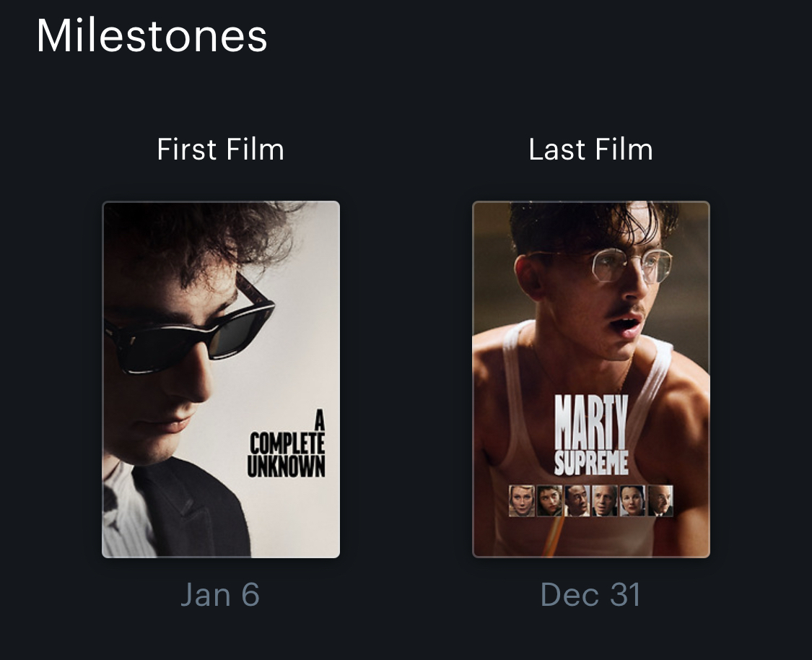Screen dimensions: 812x660
Task: Open the A Complete Unknown film poster
Action: pyautogui.click(x=220, y=378)
